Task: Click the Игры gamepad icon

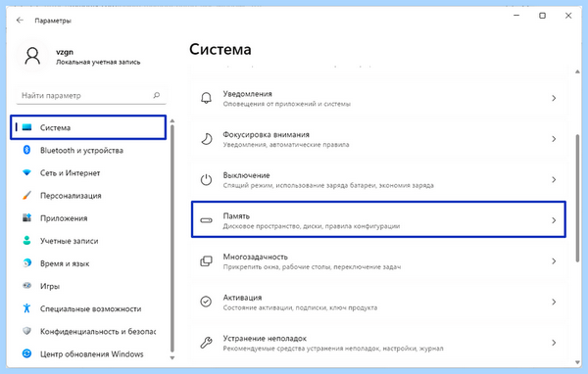Action: pyautogui.click(x=26, y=286)
